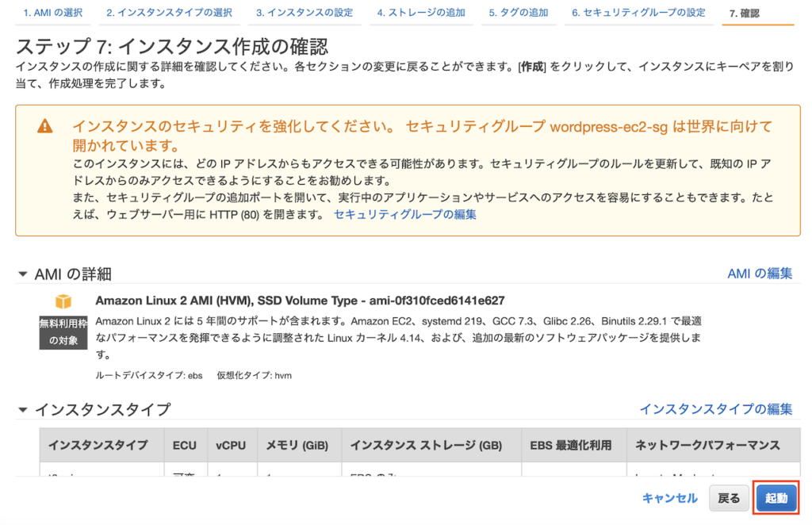The image size is (812, 525).
Task: Click the インスタンスタイプの編集 link
Action: (x=715, y=408)
